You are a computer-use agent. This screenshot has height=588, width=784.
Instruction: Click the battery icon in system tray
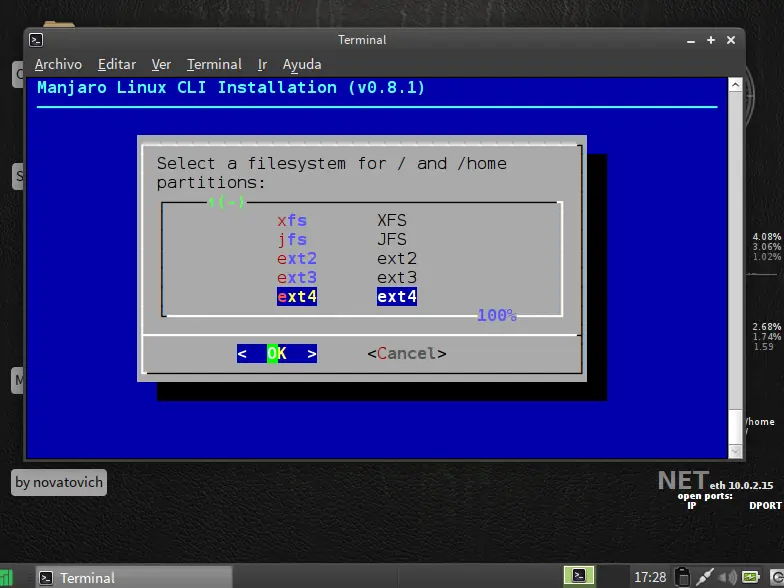pos(750,577)
